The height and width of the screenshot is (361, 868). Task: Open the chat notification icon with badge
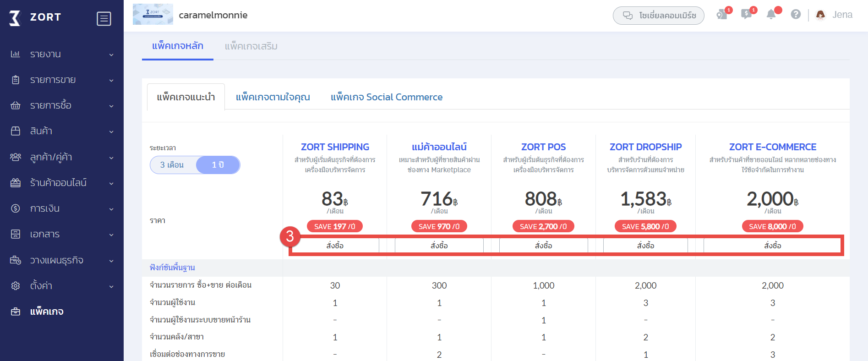point(722,15)
